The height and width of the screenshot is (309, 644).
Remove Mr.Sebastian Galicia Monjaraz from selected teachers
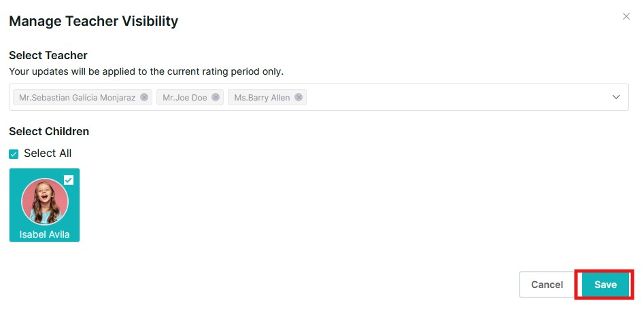[144, 97]
